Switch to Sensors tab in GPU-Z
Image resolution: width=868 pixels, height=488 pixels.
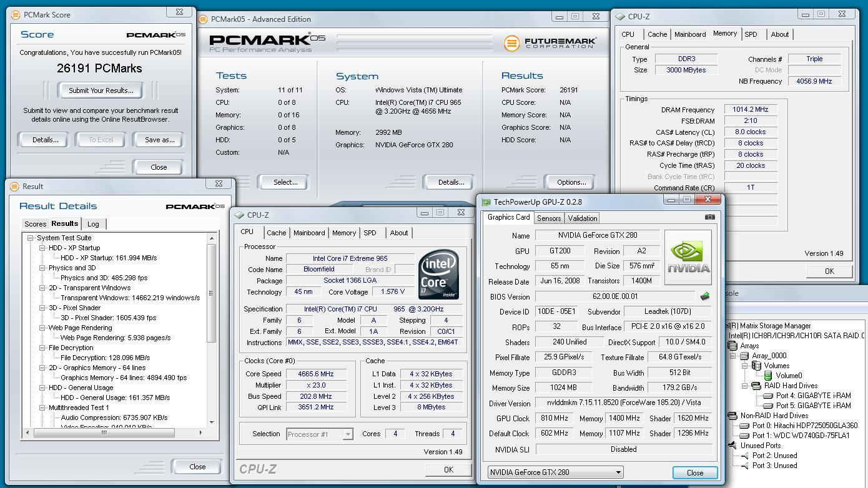(549, 218)
